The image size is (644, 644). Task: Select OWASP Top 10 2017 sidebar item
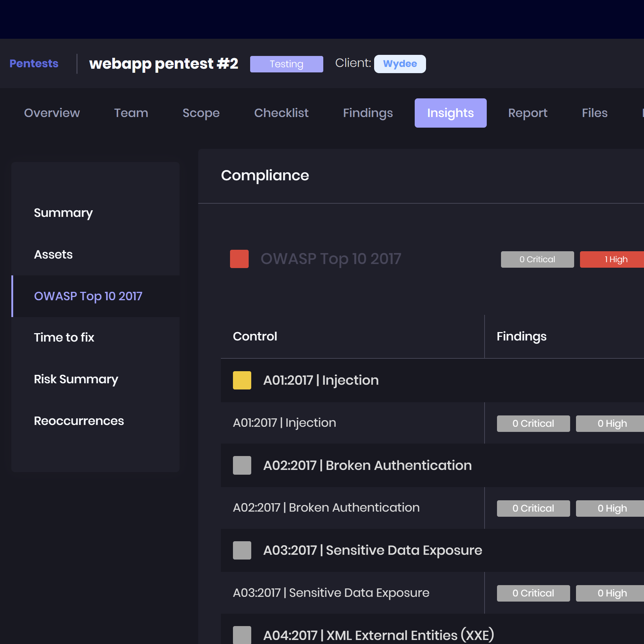(x=95, y=296)
